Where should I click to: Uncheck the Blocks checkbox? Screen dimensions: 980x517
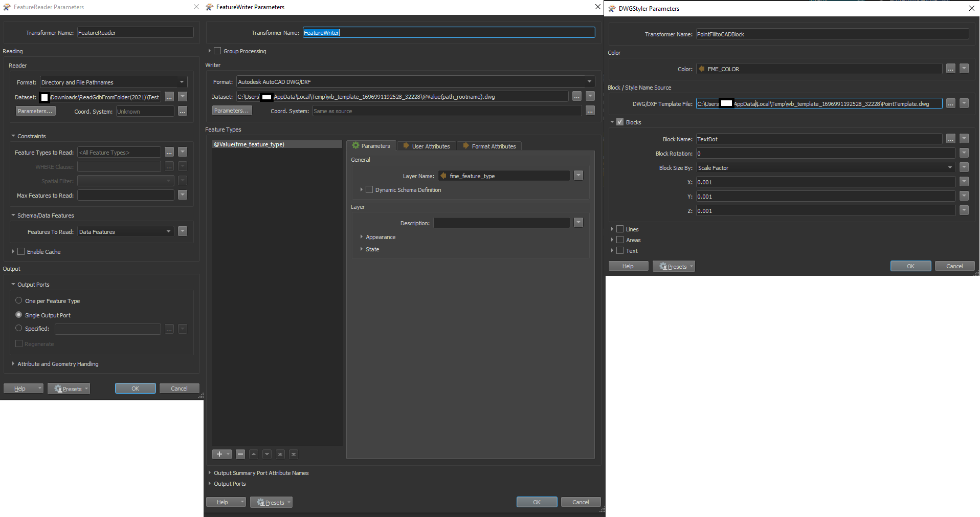[x=620, y=122]
